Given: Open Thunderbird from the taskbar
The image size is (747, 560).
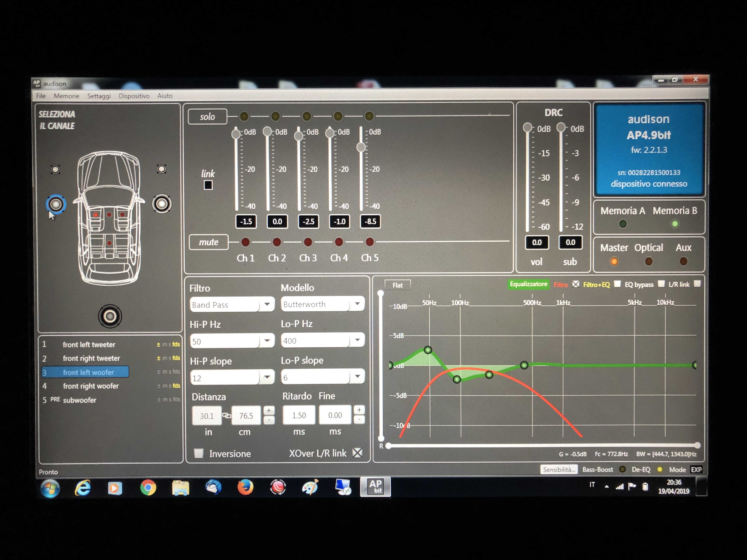Looking at the screenshot, I should [x=213, y=487].
